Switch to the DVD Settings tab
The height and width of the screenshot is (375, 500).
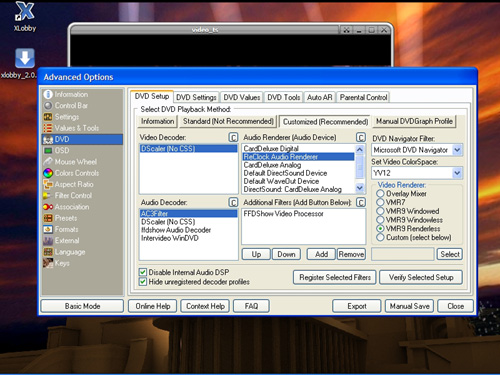pyautogui.click(x=196, y=97)
